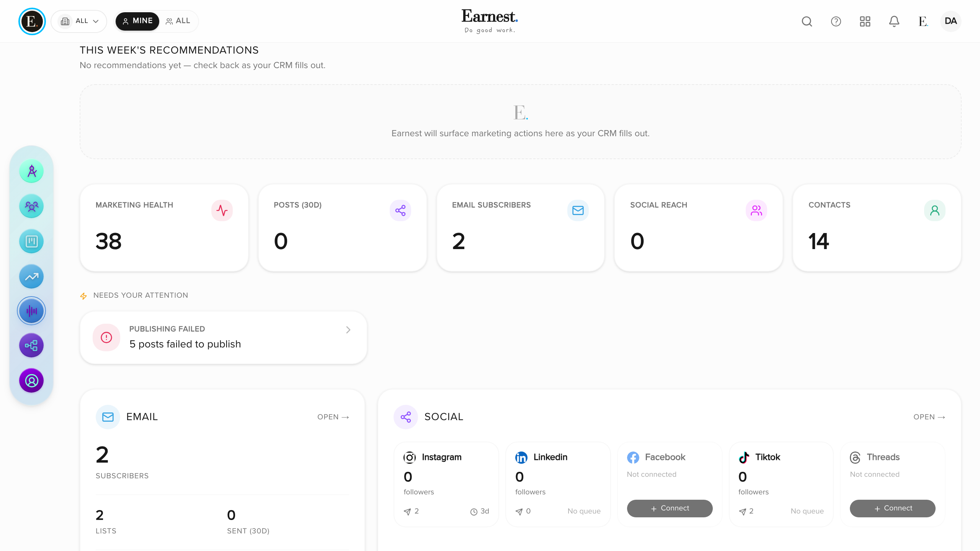Image resolution: width=980 pixels, height=551 pixels.
Task: Open the workflow nodes sidebar icon
Action: 31,346
